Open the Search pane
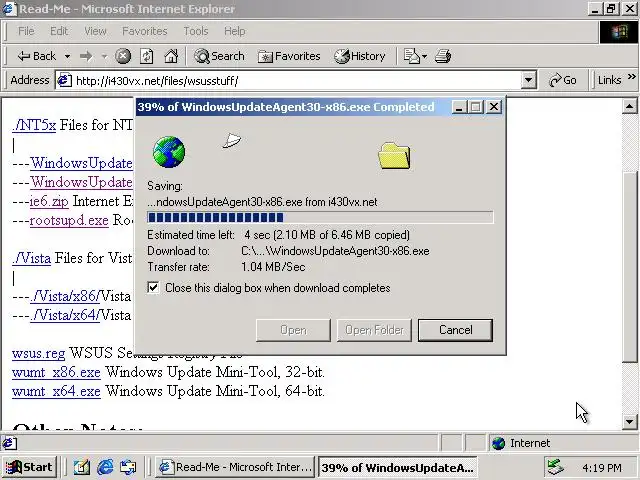The height and width of the screenshot is (480, 640). 219,56
